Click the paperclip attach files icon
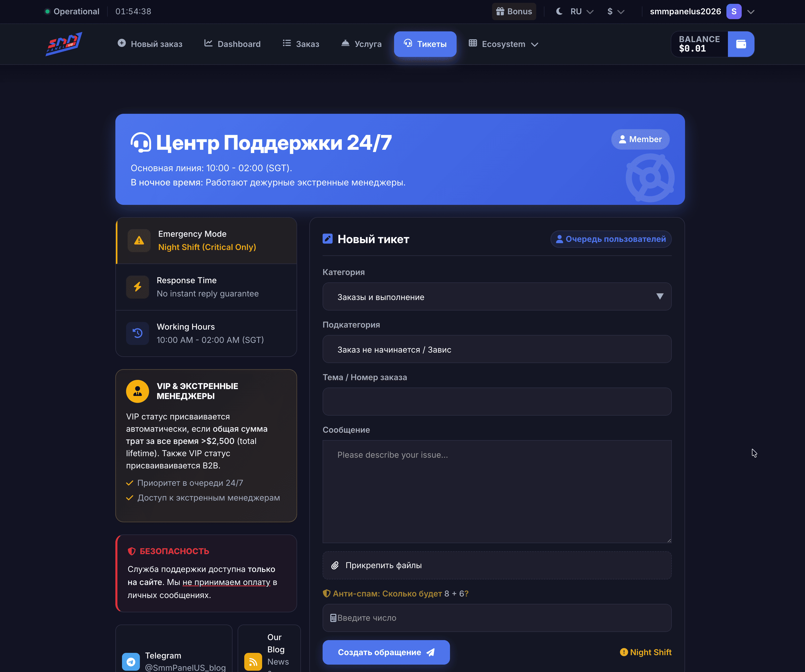 (x=335, y=565)
